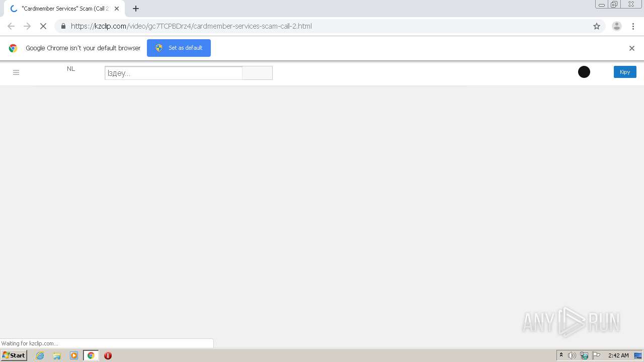Screen dimensions: 644x362
Task: Restore down the Chrome window
Action: 614,5
